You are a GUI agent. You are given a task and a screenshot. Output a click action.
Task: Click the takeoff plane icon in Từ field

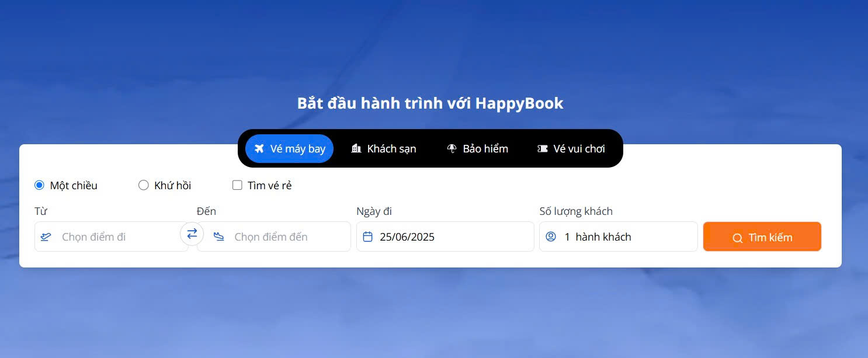46,237
